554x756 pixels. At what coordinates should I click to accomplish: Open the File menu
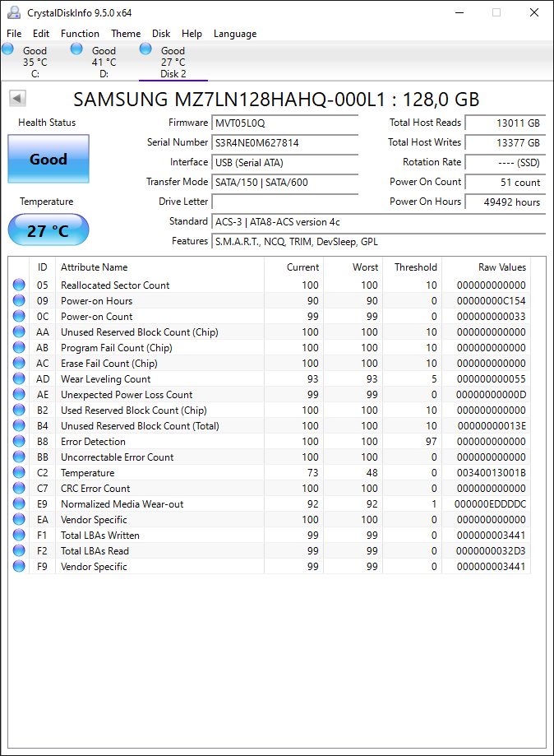pos(14,33)
